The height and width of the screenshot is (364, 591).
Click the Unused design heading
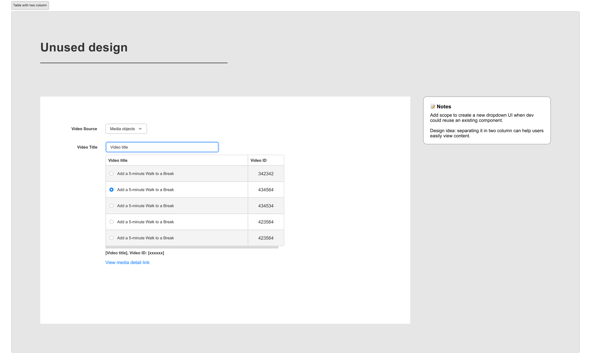[84, 47]
